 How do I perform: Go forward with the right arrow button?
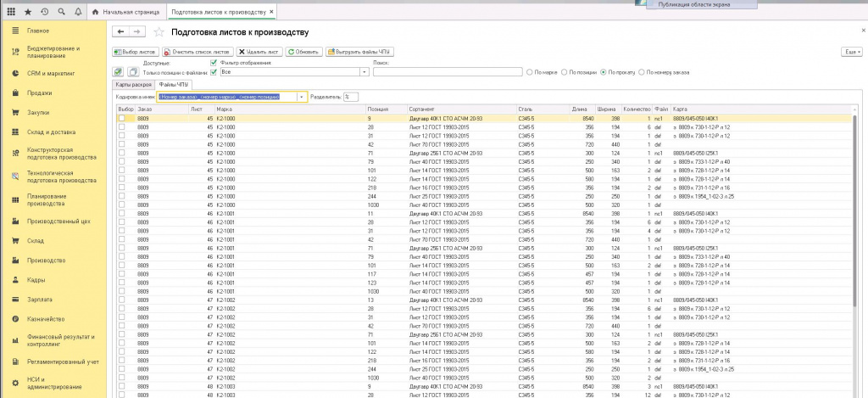(138, 32)
